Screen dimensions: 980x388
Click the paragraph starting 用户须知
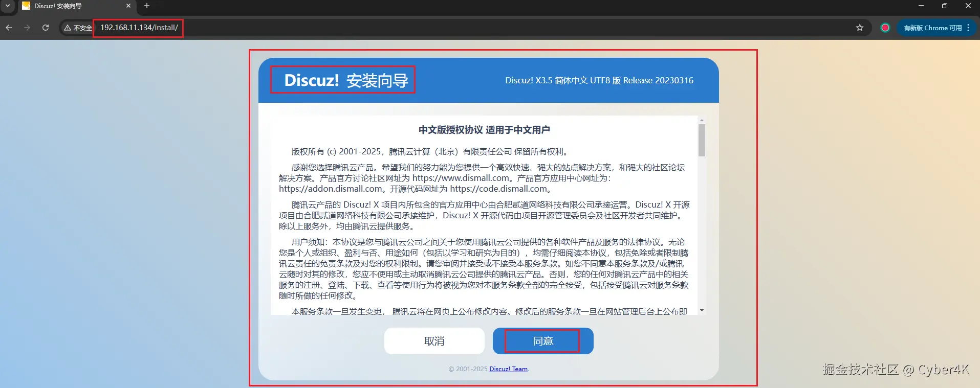(484, 269)
